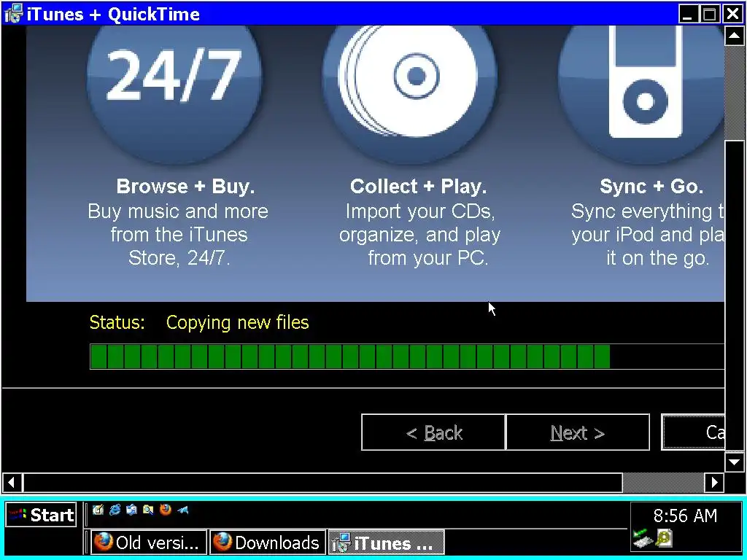Launch Firefox from the quick launch bar
This screenshot has width=747, height=560.
pyautogui.click(x=166, y=510)
